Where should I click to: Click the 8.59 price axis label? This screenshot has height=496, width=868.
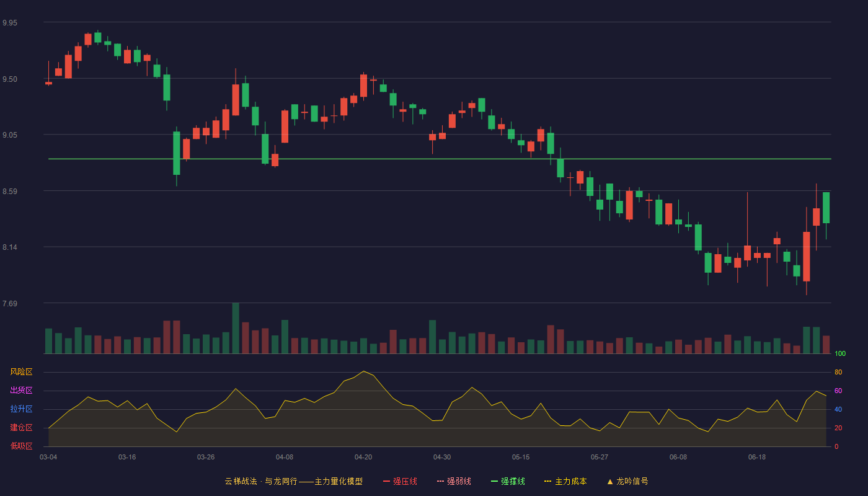tap(10, 192)
